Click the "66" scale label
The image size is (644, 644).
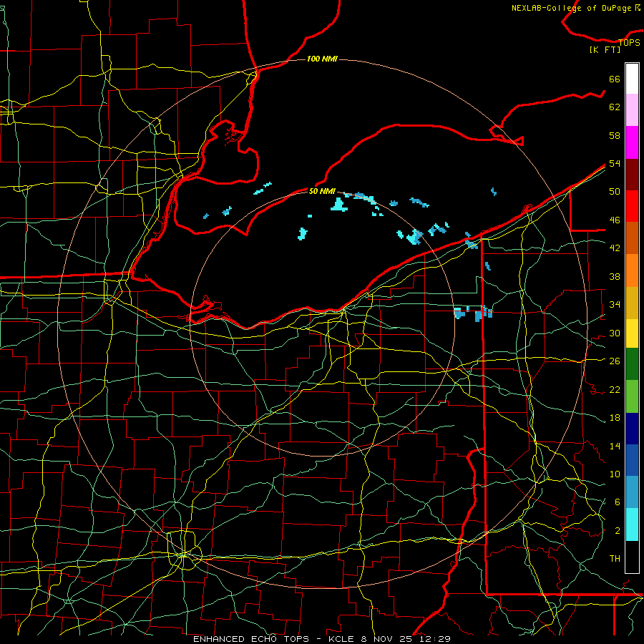[x=615, y=79]
